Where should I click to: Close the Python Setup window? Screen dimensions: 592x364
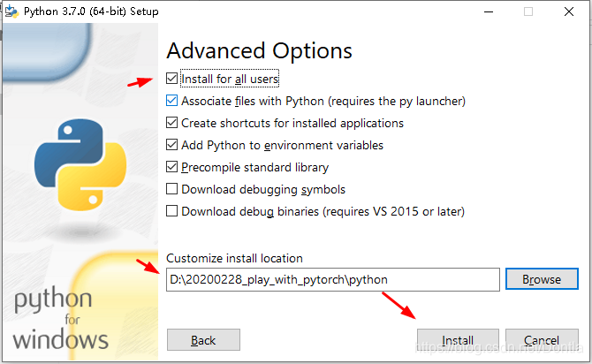pos(569,11)
